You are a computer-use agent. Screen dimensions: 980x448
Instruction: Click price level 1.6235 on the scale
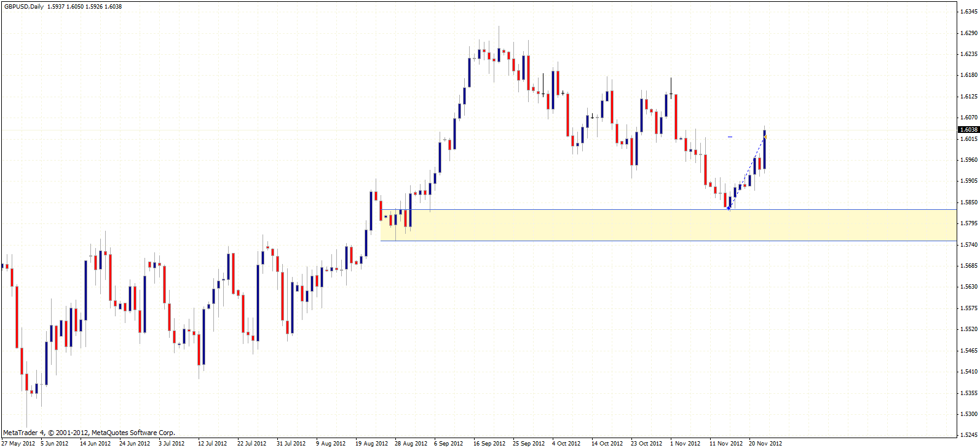[969, 54]
